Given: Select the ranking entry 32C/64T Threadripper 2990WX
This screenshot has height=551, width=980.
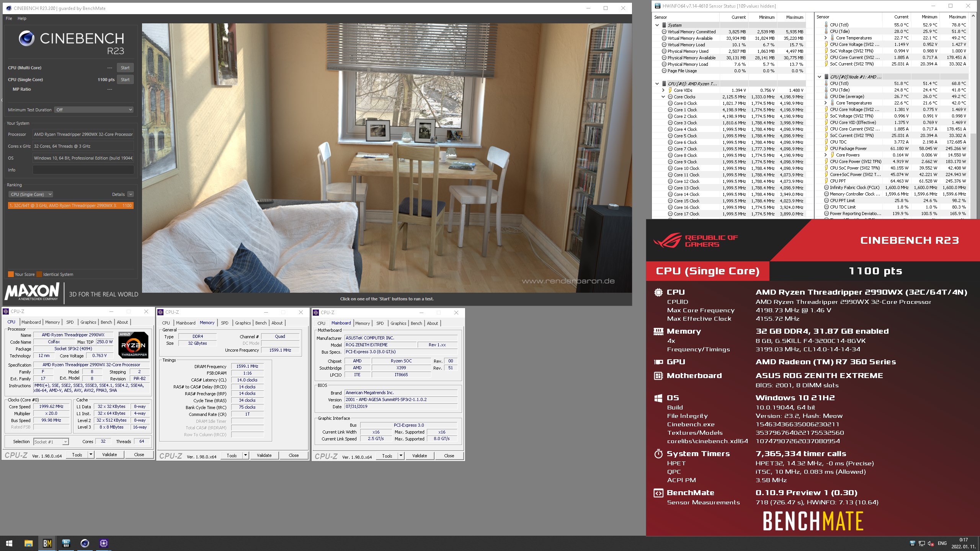Looking at the screenshot, I should pyautogui.click(x=71, y=205).
